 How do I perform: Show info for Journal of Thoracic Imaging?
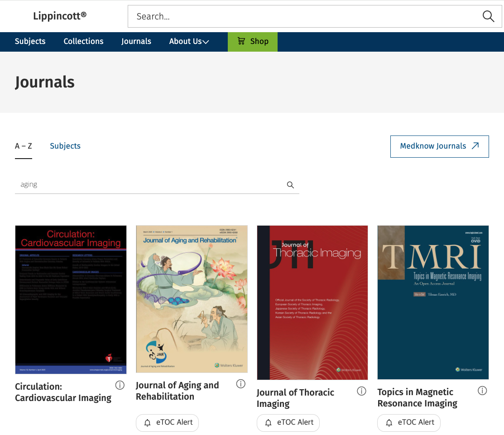pos(362,391)
